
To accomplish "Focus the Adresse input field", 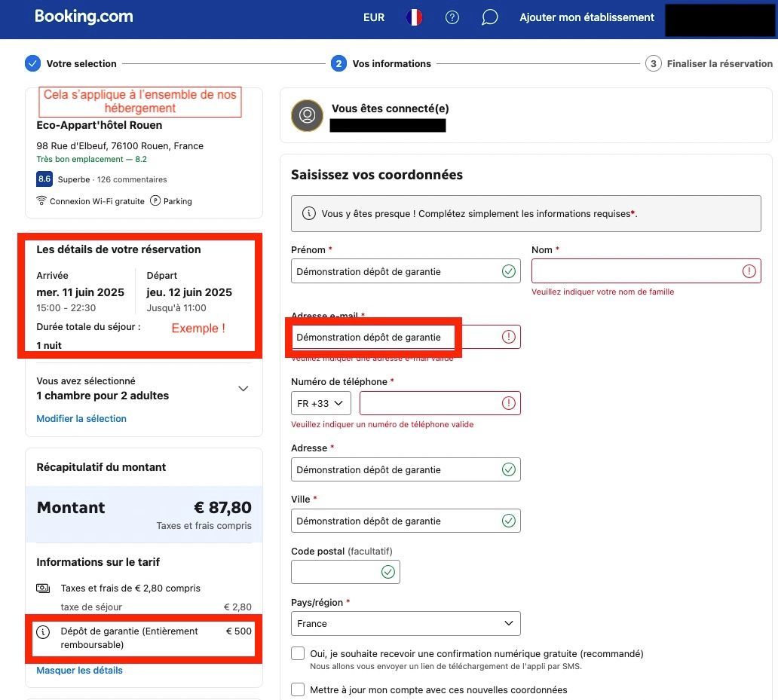I will [406, 469].
